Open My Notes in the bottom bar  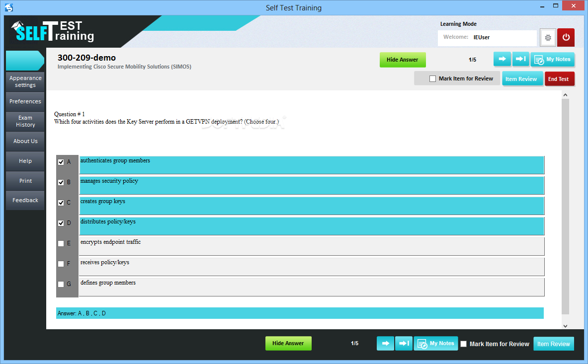pyautogui.click(x=436, y=343)
